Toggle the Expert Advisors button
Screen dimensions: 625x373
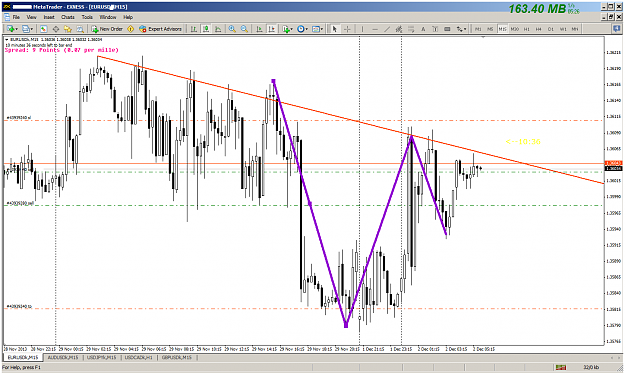pyautogui.click(x=160, y=29)
